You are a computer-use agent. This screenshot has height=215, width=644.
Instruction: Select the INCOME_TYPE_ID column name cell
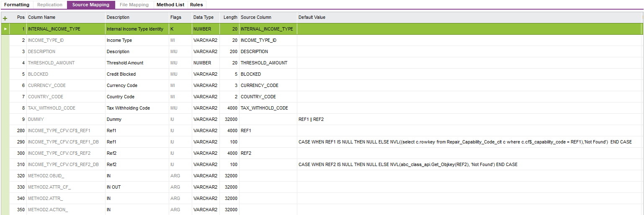[x=46, y=41]
